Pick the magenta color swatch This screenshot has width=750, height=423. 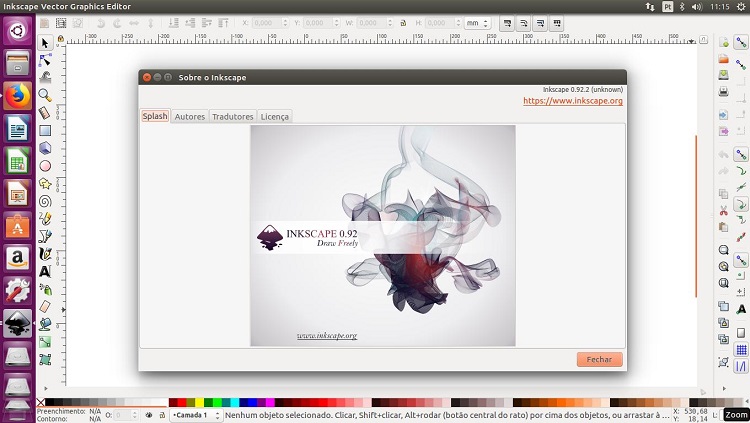(270, 402)
